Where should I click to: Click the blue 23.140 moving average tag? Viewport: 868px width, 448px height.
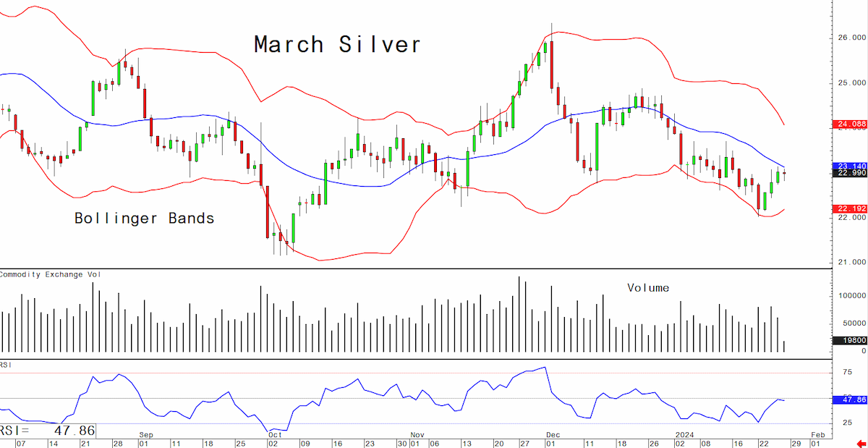850,165
